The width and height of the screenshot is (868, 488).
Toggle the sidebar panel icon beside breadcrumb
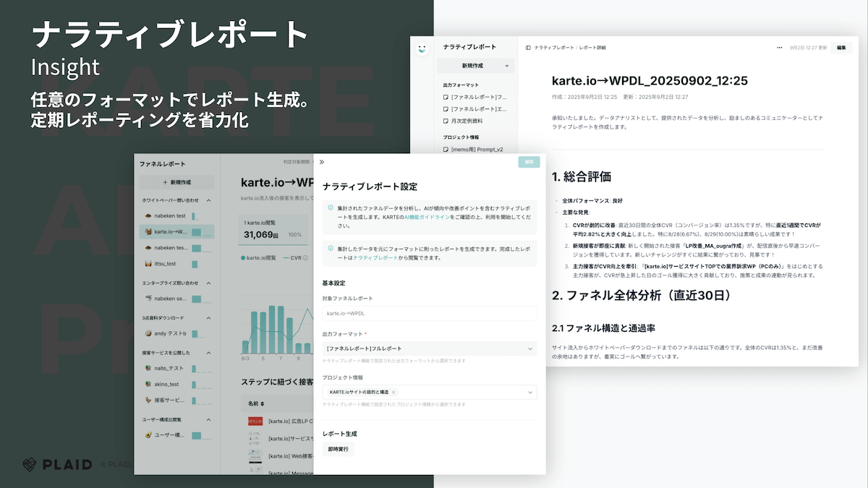[528, 47]
